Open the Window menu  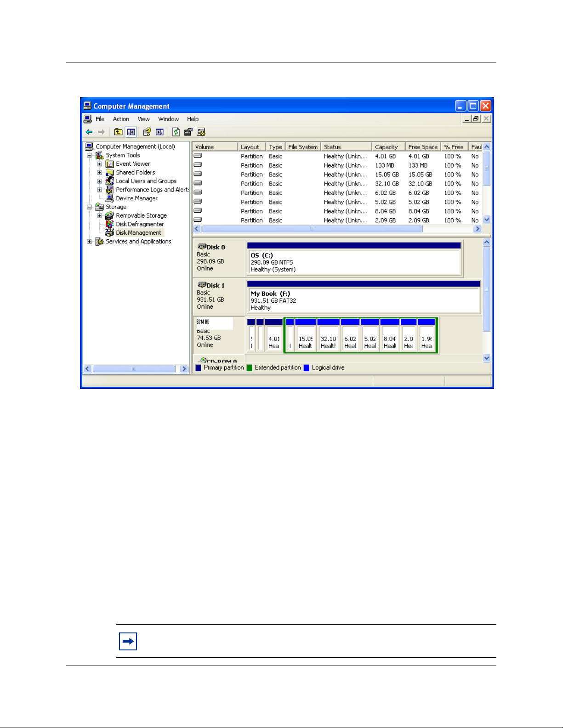pyautogui.click(x=168, y=119)
